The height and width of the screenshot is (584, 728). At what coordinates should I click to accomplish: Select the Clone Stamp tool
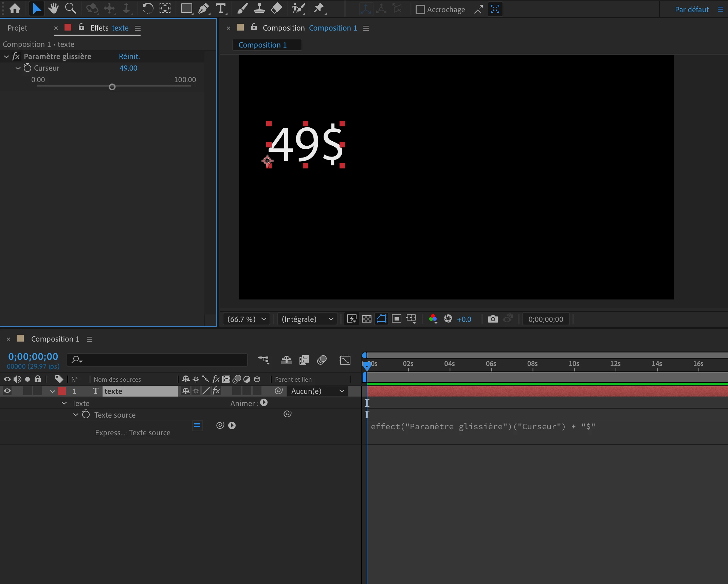coord(259,8)
